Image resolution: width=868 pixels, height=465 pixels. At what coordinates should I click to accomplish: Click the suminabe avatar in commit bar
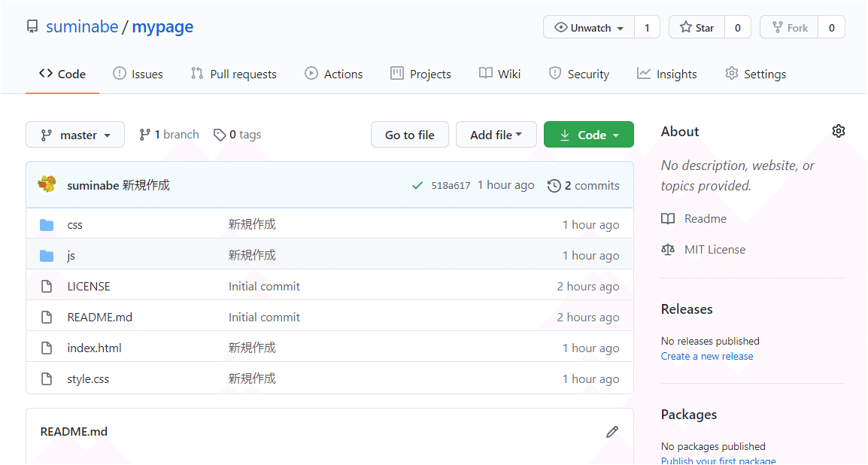click(x=47, y=184)
